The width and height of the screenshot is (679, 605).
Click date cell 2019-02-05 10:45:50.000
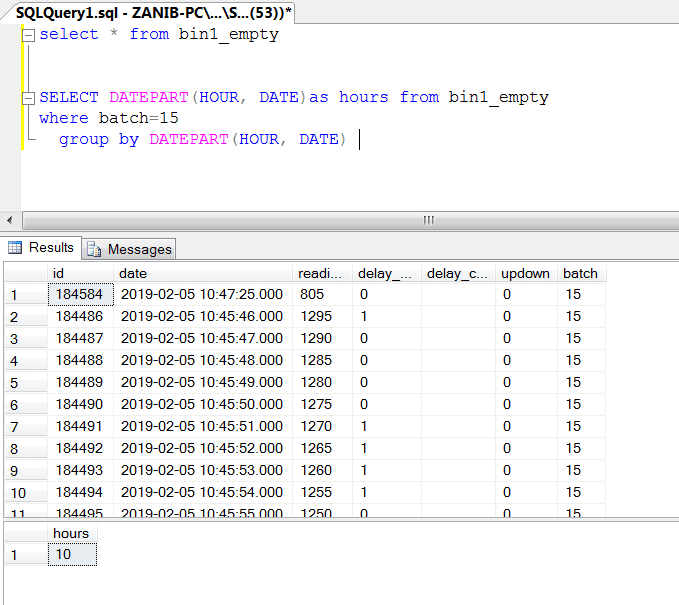click(x=203, y=405)
